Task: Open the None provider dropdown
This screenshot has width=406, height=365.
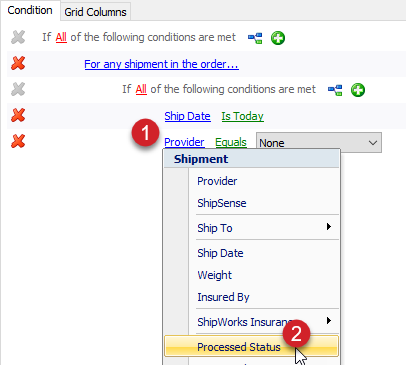Action: (319, 143)
